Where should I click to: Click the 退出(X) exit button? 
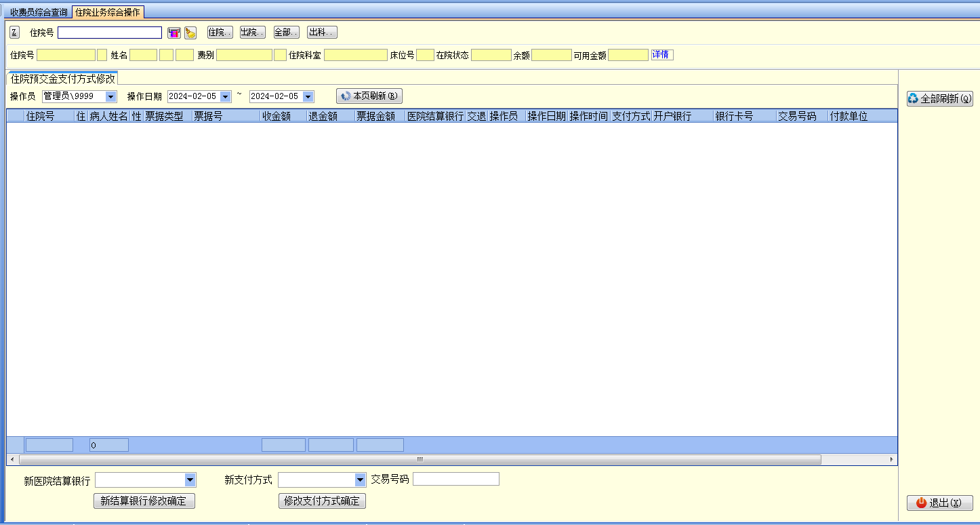pos(939,503)
